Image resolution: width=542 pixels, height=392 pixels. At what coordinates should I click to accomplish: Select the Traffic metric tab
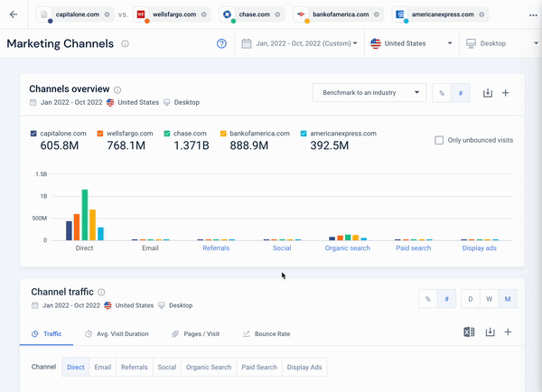click(46, 334)
